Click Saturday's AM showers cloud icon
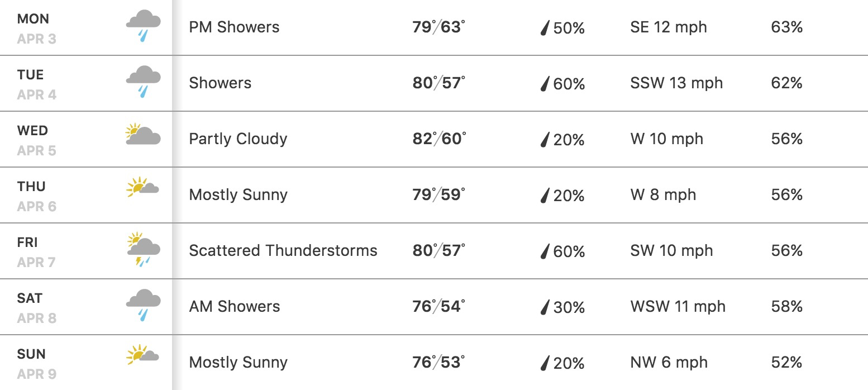This screenshot has width=868, height=390. click(x=144, y=306)
